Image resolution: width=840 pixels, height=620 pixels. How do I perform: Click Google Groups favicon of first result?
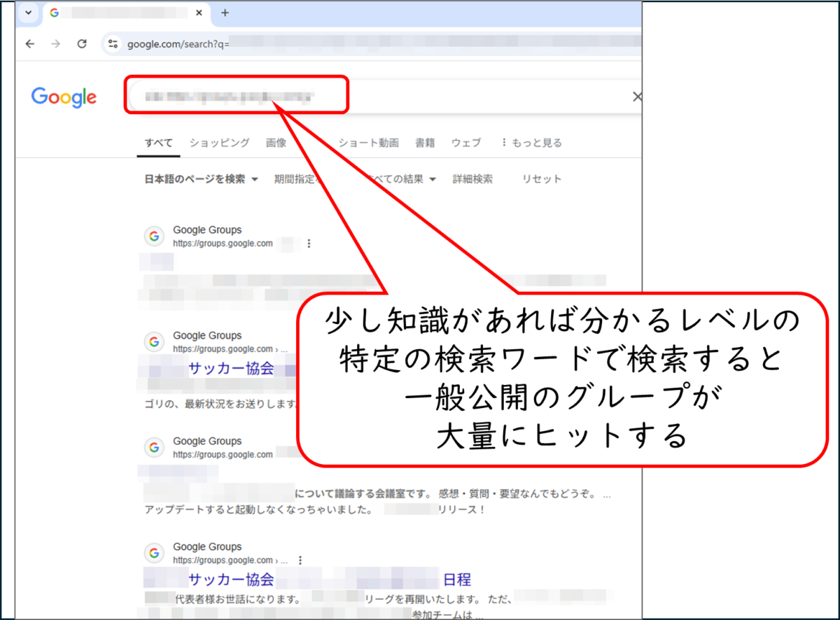(x=154, y=236)
